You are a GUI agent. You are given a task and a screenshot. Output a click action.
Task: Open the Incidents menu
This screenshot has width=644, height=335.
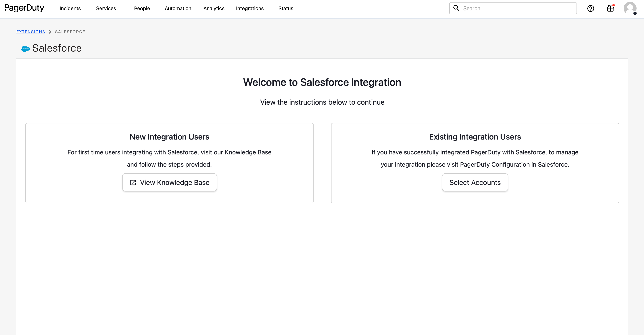[70, 8]
